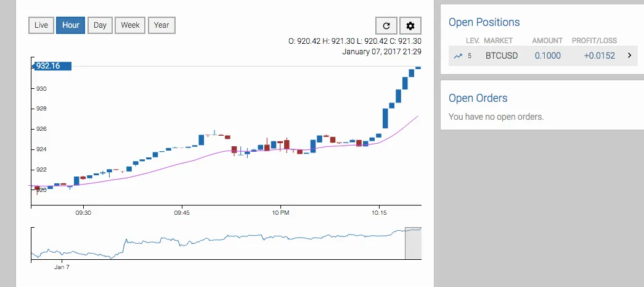Click the Jan 7 label under the overview chart
Screen dimensions: 644x287
[62, 267]
